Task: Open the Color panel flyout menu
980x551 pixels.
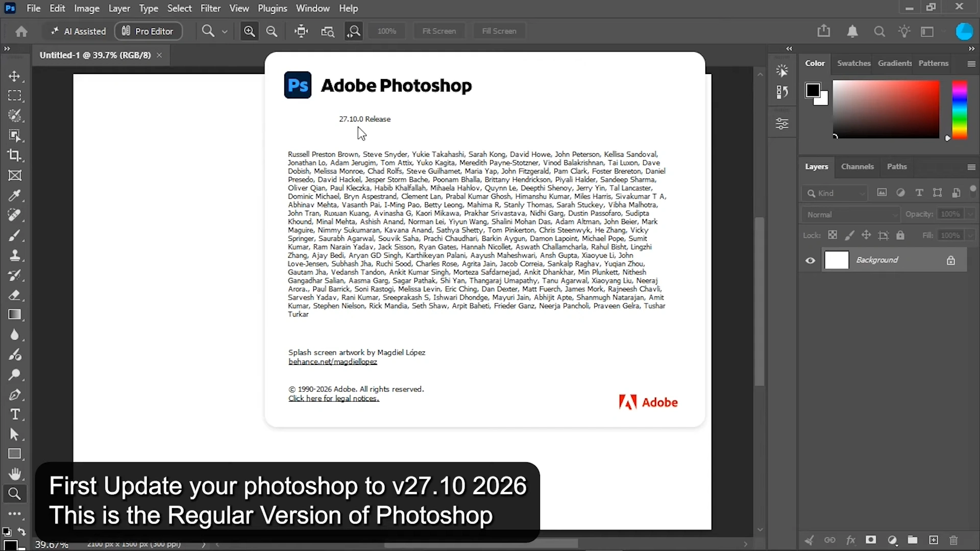Action: point(971,64)
